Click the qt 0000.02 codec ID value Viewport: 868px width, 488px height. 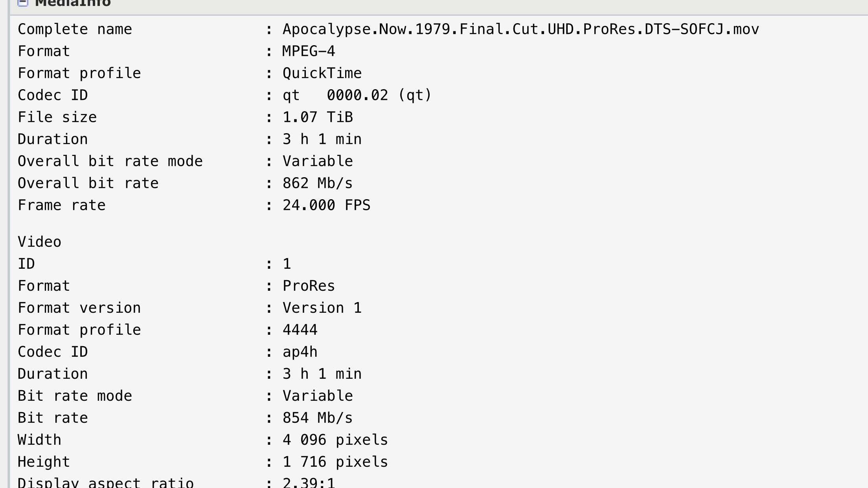click(x=357, y=95)
